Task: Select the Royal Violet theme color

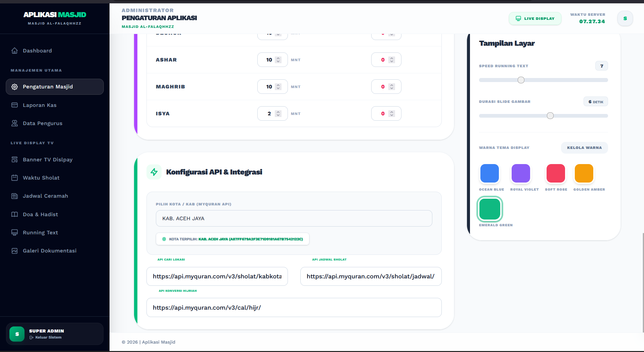Action: (x=521, y=173)
